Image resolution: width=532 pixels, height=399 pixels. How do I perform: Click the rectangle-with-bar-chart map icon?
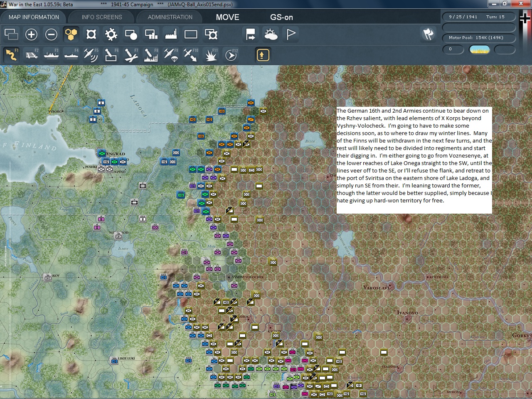(151, 34)
